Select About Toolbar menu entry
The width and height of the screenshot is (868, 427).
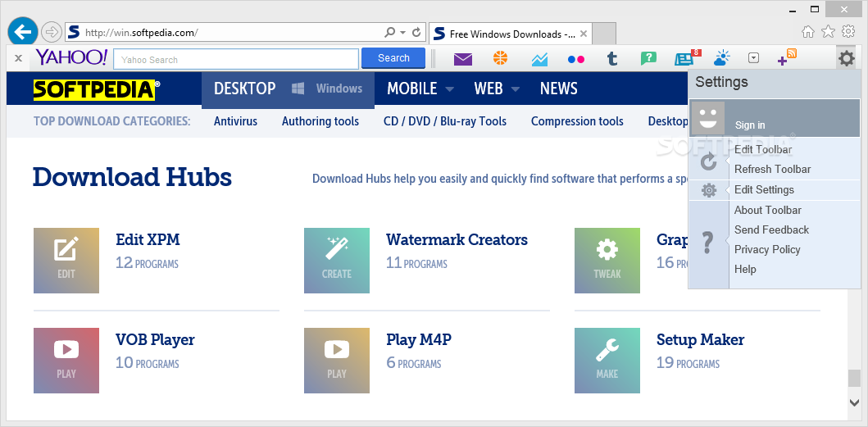(x=768, y=211)
